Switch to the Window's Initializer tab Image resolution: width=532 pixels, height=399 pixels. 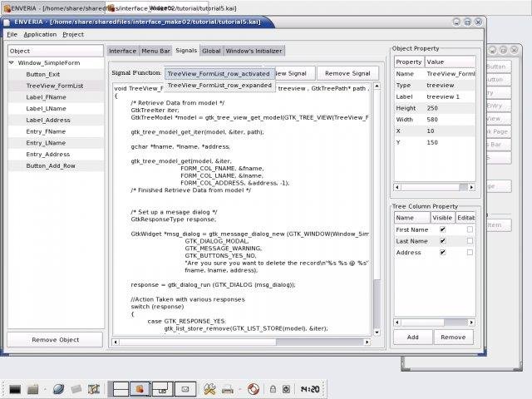pos(254,51)
